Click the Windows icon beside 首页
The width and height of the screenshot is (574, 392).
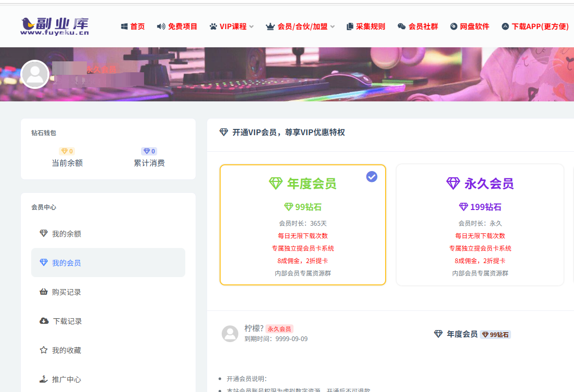[124, 27]
